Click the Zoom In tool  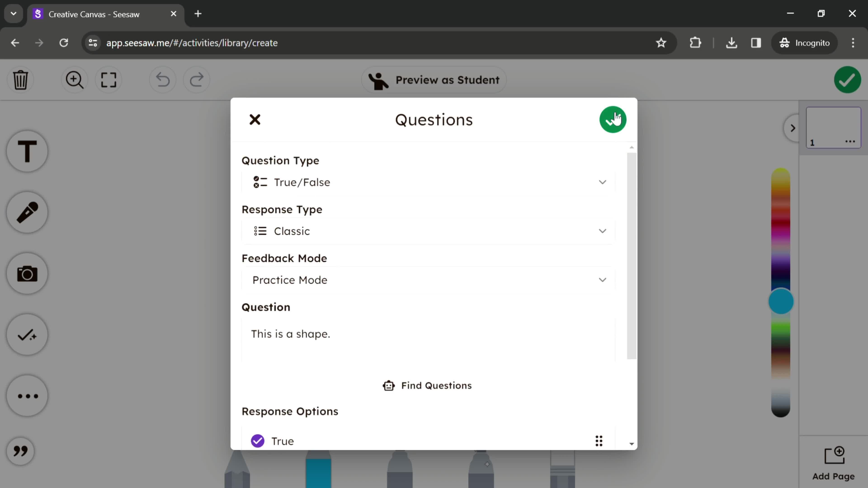[x=74, y=79]
